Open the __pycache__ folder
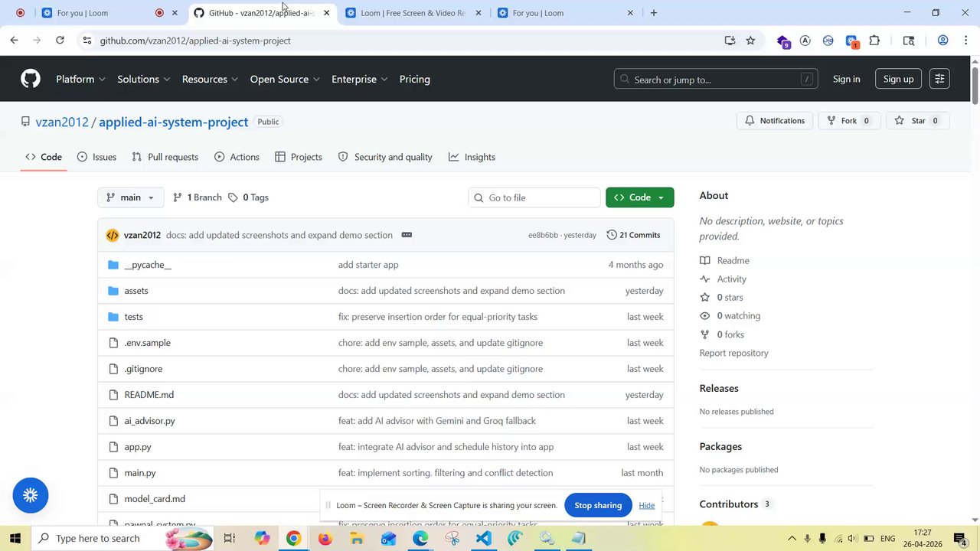Screen dimensions: 980x551 click(148, 265)
